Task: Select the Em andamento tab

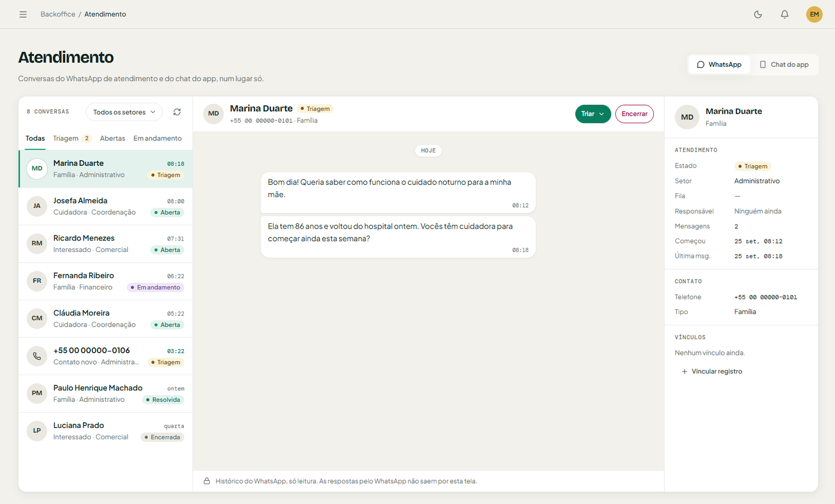Action: tap(158, 139)
